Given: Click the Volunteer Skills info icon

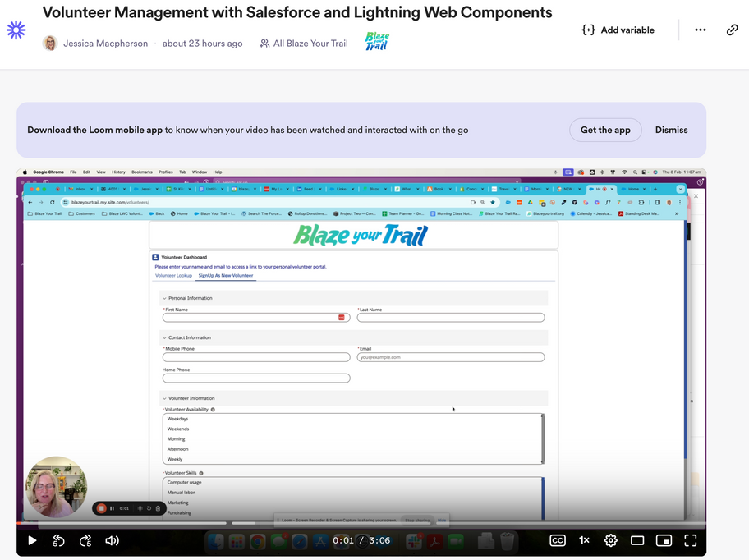Looking at the screenshot, I should (201, 473).
